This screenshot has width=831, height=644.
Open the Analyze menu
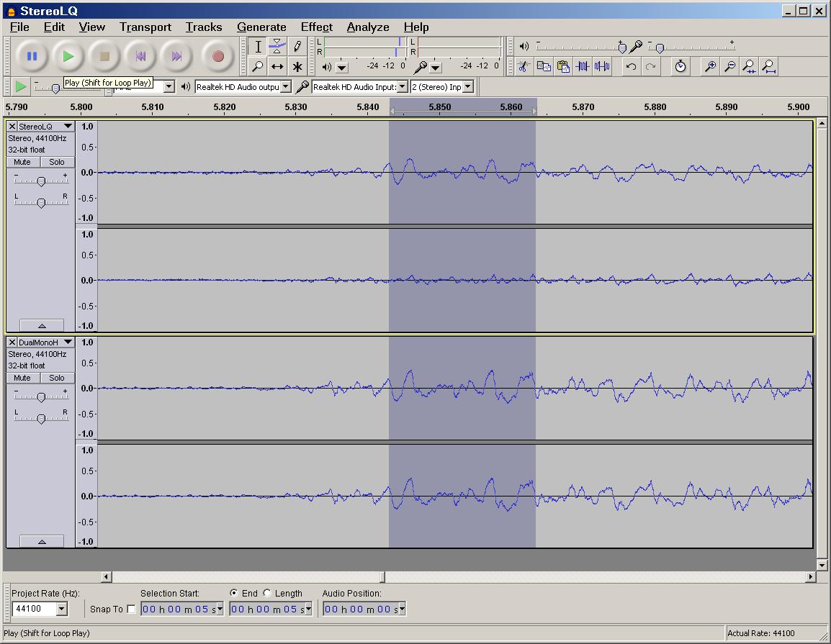[x=367, y=27]
